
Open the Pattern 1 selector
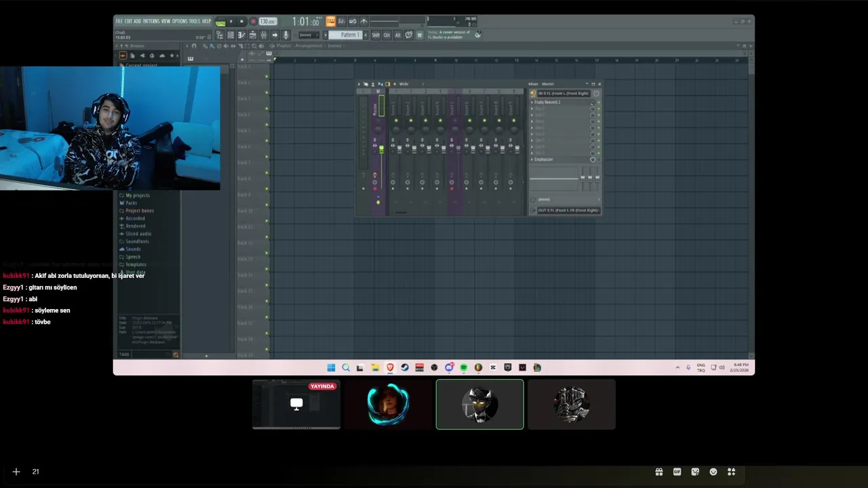click(x=346, y=35)
